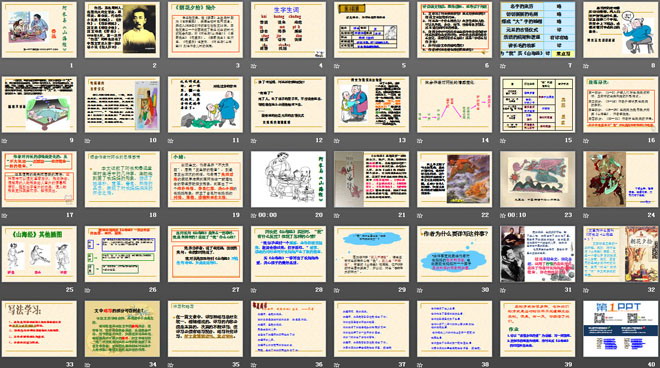This screenshot has width=660, height=368.
Task: Click the animation star under slide 31
Action: (503, 290)
